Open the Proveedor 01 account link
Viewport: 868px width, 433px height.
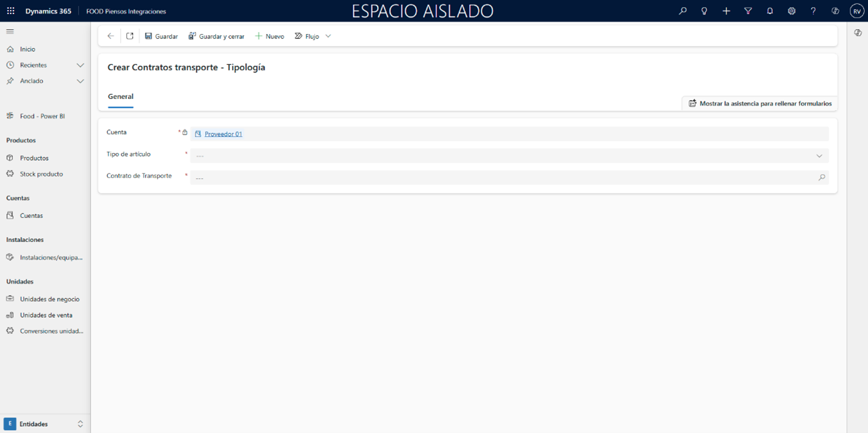[x=223, y=134]
